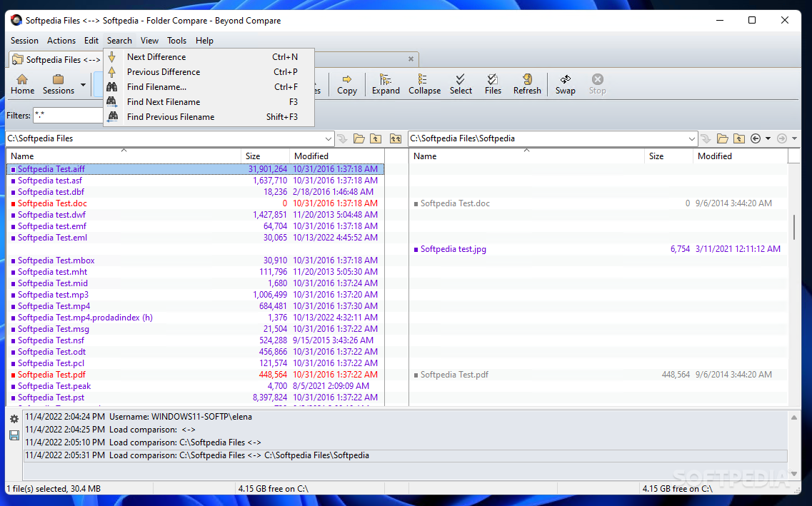Screen dimensions: 812x506
Task: Open the View menu
Action: [x=149, y=41]
